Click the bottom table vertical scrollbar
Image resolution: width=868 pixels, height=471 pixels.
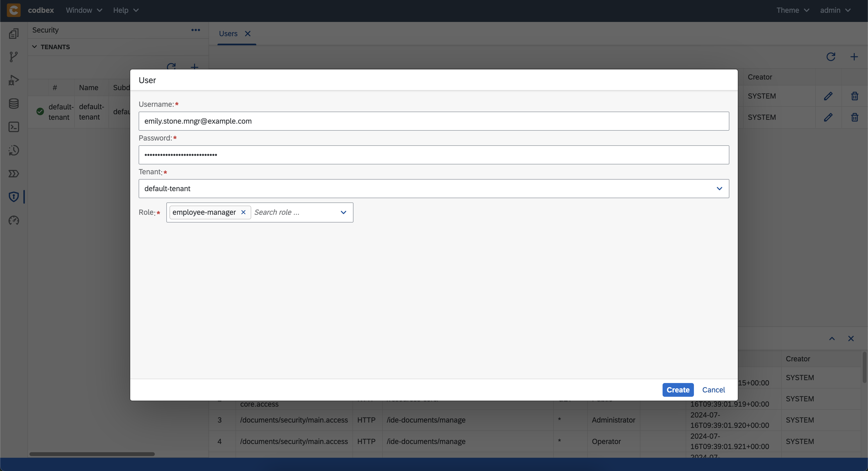click(864, 367)
